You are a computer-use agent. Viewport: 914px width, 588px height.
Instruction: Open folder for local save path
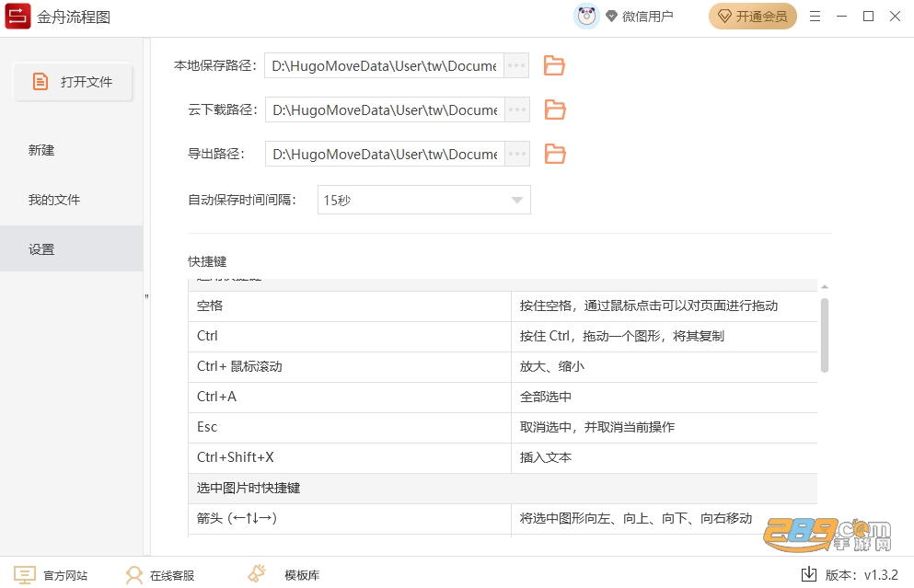pyautogui.click(x=554, y=65)
